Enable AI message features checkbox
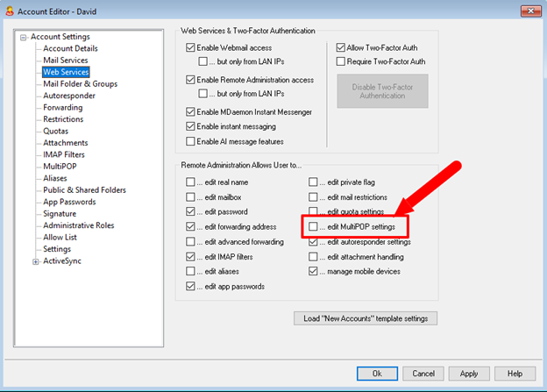The image size is (547, 392). click(x=191, y=141)
